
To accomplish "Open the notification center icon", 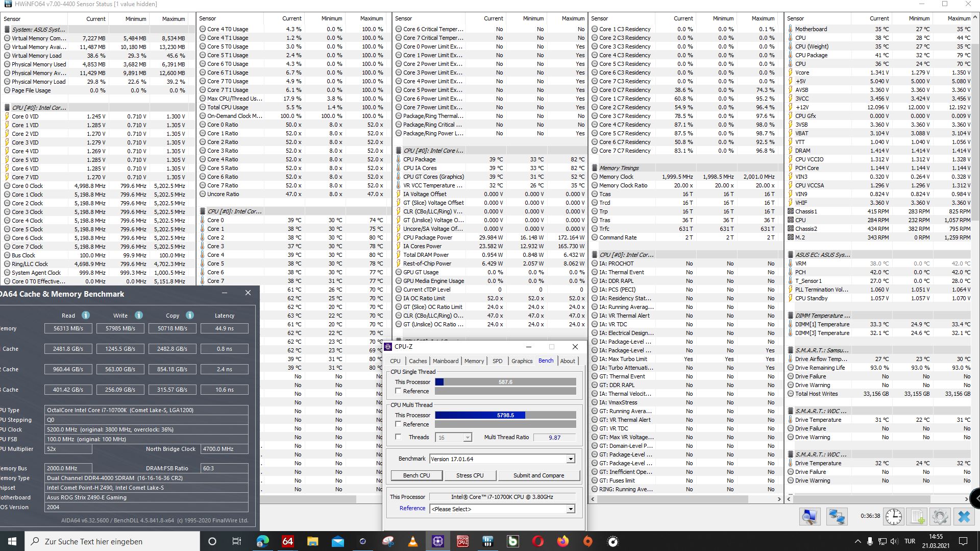I will pos(963,541).
